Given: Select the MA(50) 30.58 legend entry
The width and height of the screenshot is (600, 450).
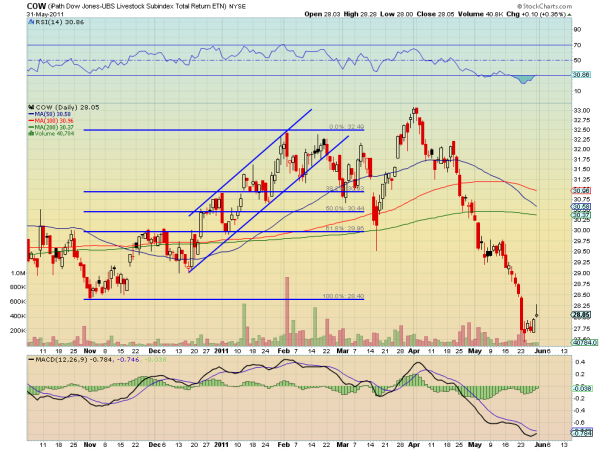Looking at the screenshot, I should point(52,114).
